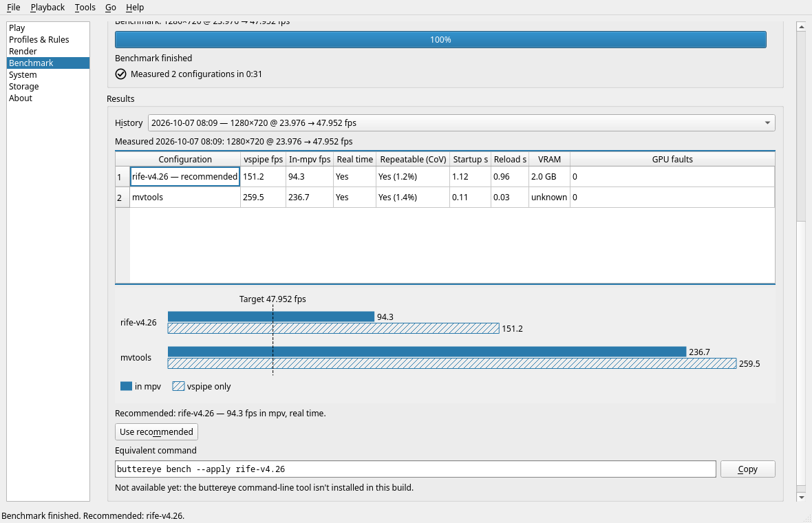Screen dimensions: 812x523
Task: Open the File menu
Action: (x=14, y=8)
